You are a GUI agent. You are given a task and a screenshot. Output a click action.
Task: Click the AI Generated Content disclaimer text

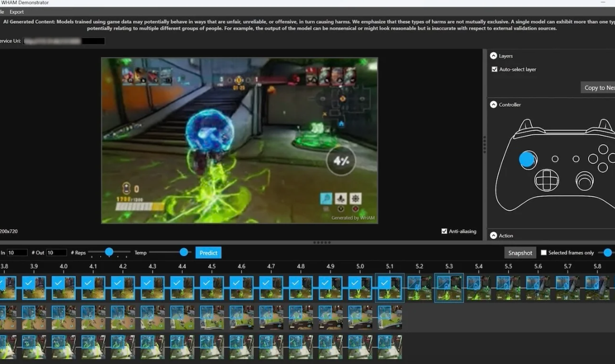tap(309, 25)
